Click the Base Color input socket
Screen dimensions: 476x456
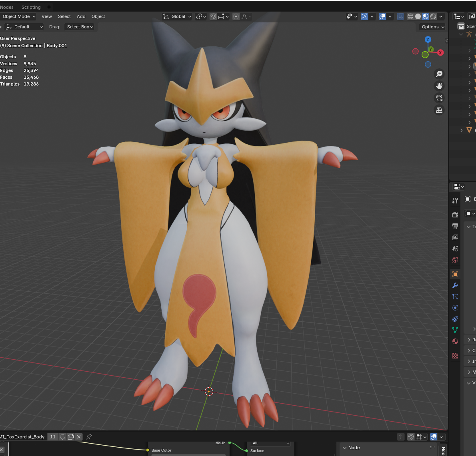148,450
